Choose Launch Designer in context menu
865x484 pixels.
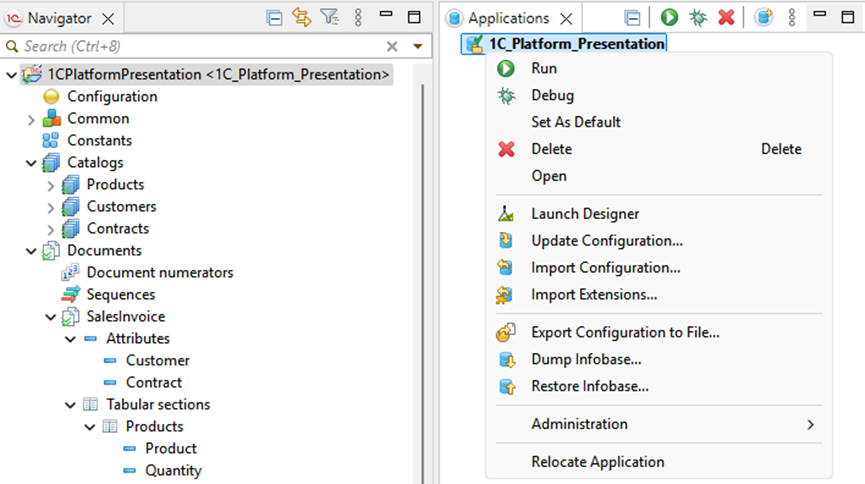[584, 214]
